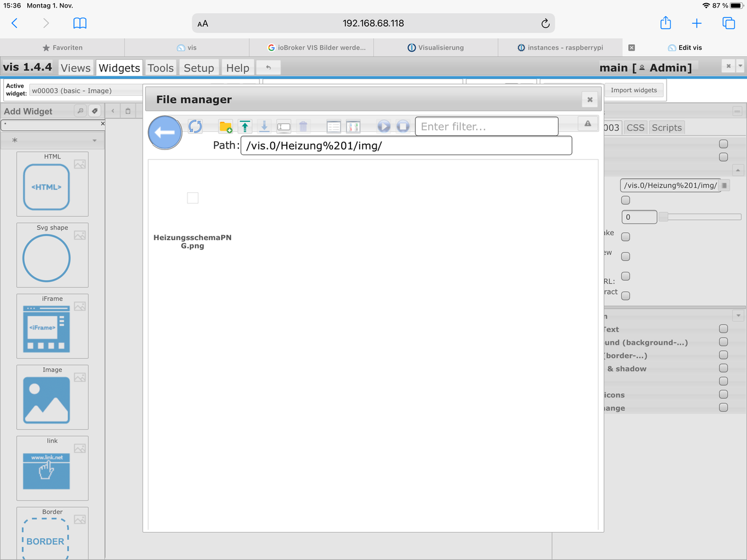The height and width of the screenshot is (560, 747).
Task: Create a new folder in File manager
Action: (x=225, y=127)
